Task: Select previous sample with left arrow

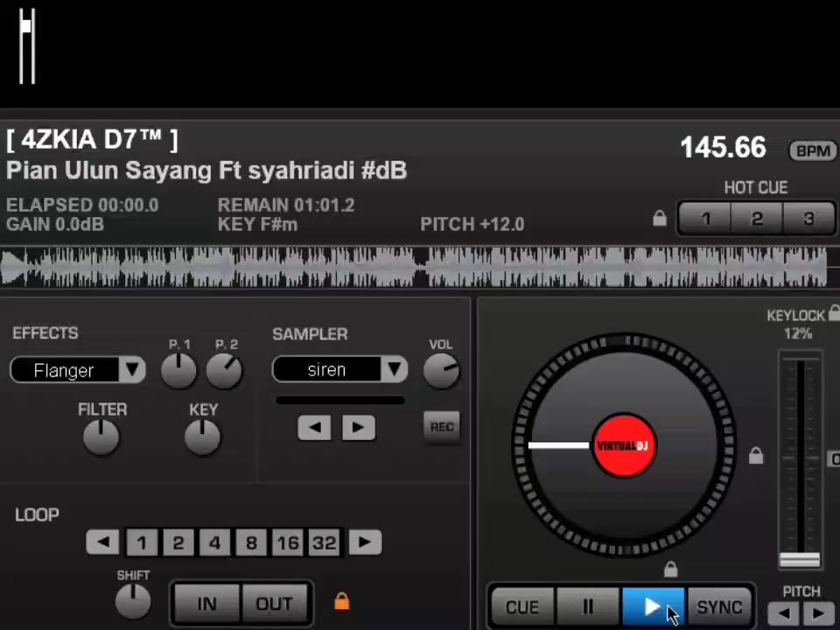Action: [314, 428]
